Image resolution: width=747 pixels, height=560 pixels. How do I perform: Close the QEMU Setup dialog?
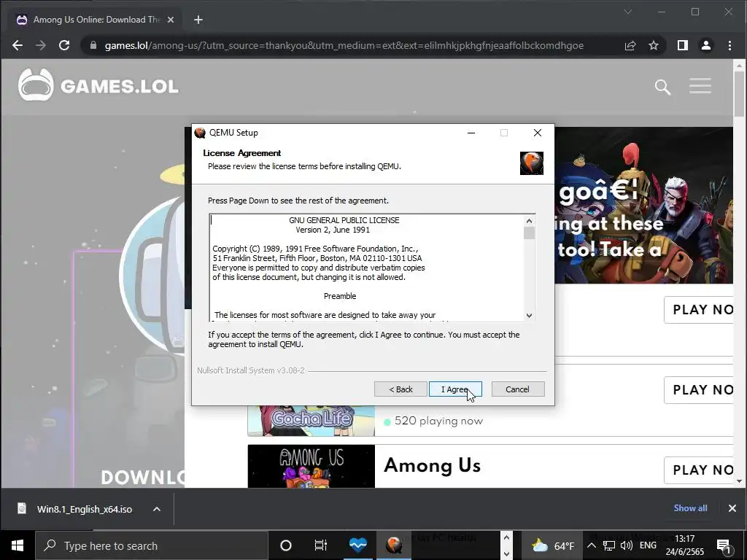pyautogui.click(x=538, y=133)
